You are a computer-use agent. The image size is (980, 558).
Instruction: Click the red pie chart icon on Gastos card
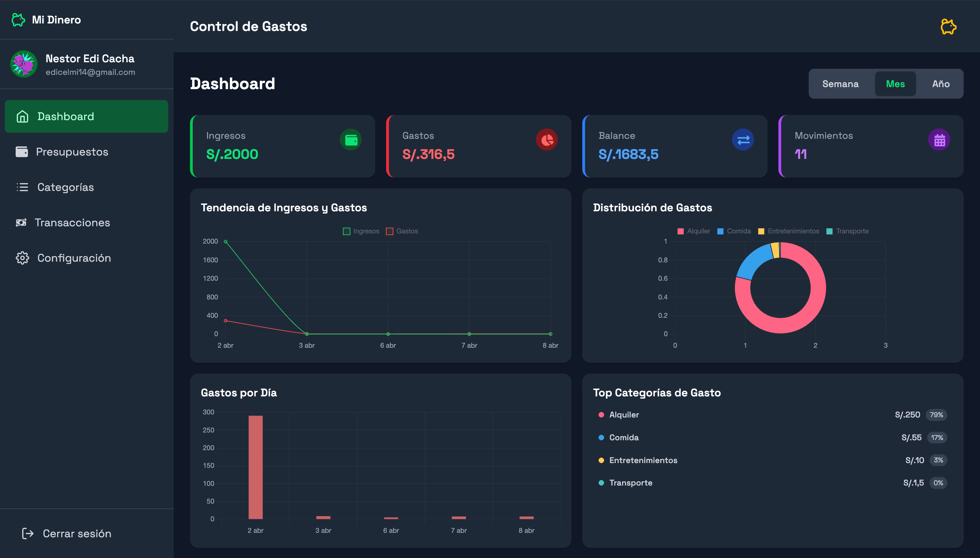547,140
